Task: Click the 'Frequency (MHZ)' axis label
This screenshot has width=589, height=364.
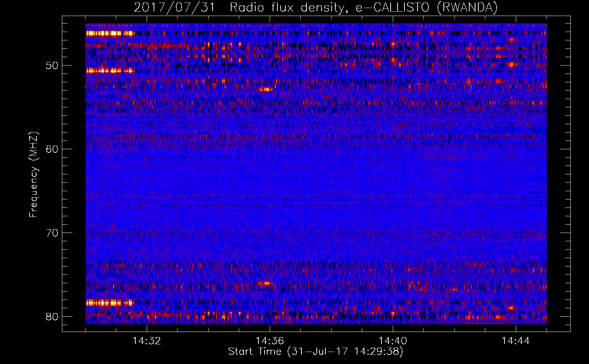Action: click(33, 174)
